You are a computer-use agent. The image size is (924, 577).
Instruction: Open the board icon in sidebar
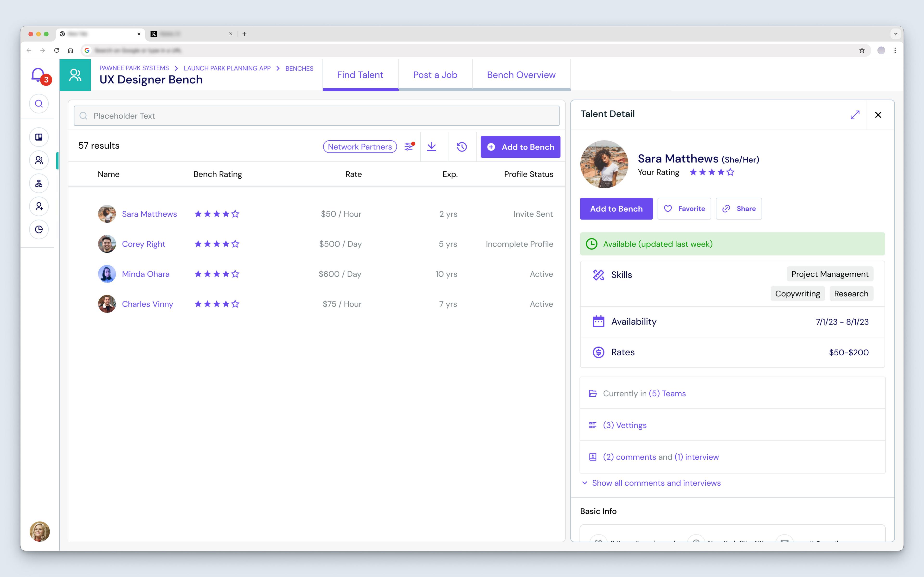coord(39,137)
